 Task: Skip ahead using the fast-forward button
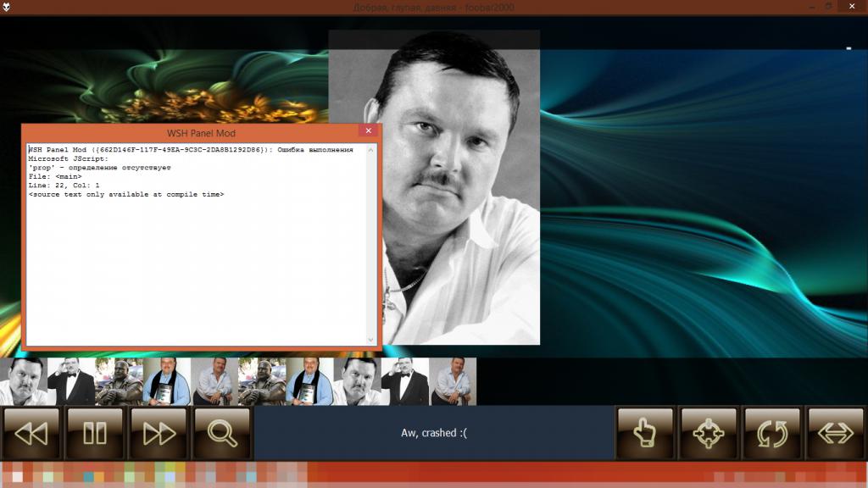[x=159, y=433]
